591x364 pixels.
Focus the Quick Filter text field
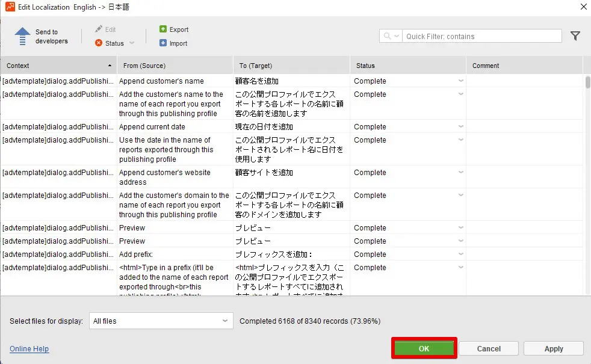click(x=481, y=36)
